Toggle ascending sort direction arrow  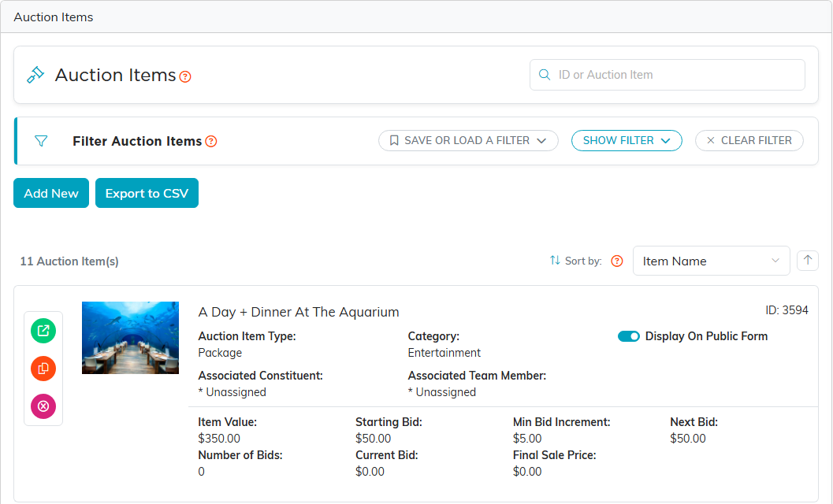click(x=808, y=261)
